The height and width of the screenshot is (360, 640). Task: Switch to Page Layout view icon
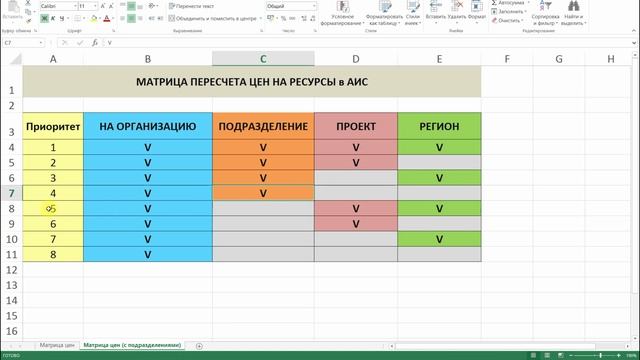(547, 356)
